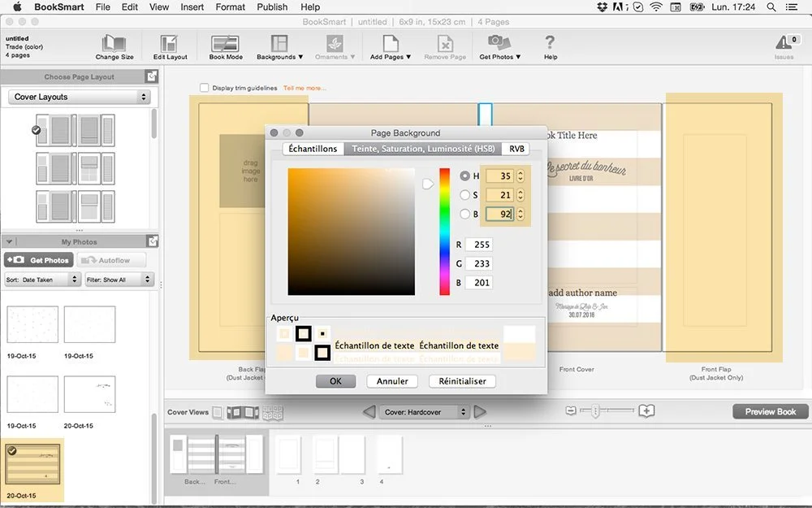
Task: Switch to the Échantillons tab
Action: point(313,149)
